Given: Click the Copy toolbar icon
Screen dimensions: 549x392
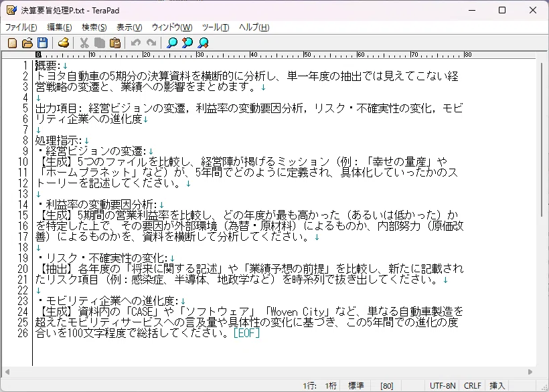Looking at the screenshot, I should point(100,43).
